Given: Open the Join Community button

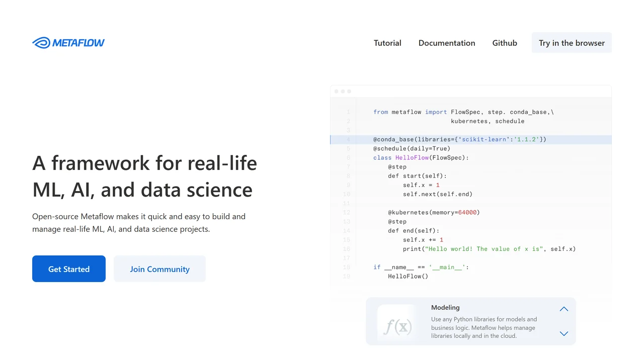Looking at the screenshot, I should pos(159,269).
